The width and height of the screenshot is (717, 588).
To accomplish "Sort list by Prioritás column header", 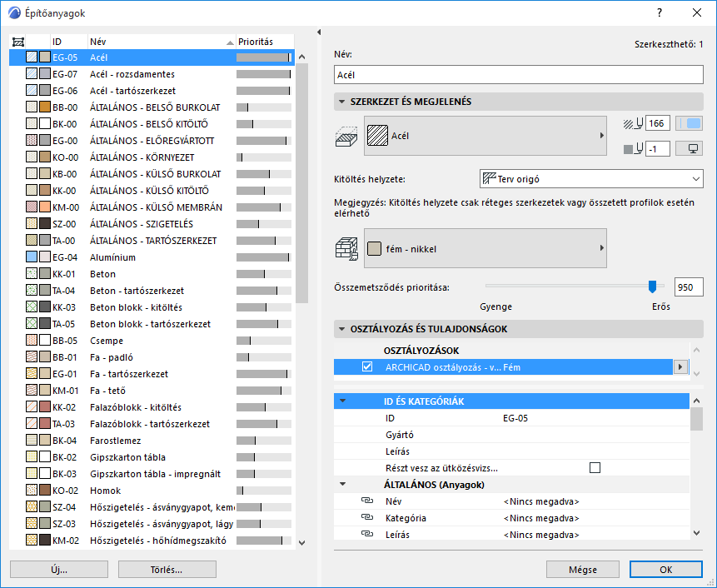I will 265,42.
